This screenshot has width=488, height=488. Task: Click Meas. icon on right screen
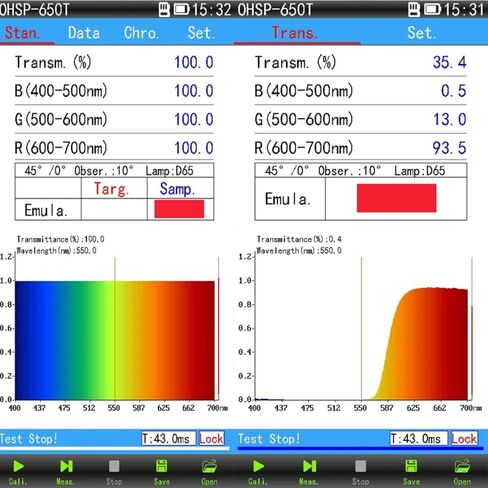pyautogui.click(x=309, y=466)
